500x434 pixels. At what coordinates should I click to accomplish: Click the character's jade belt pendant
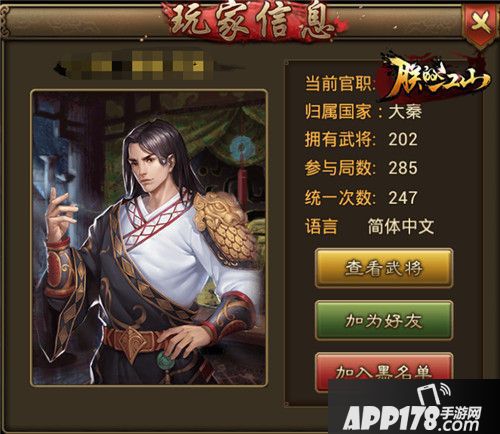point(164,361)
